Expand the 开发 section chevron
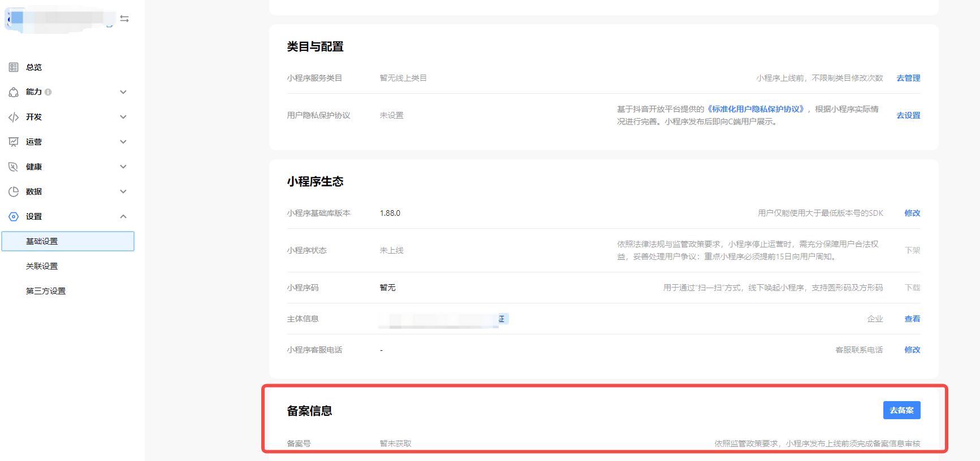 click(x=123, y=117)
